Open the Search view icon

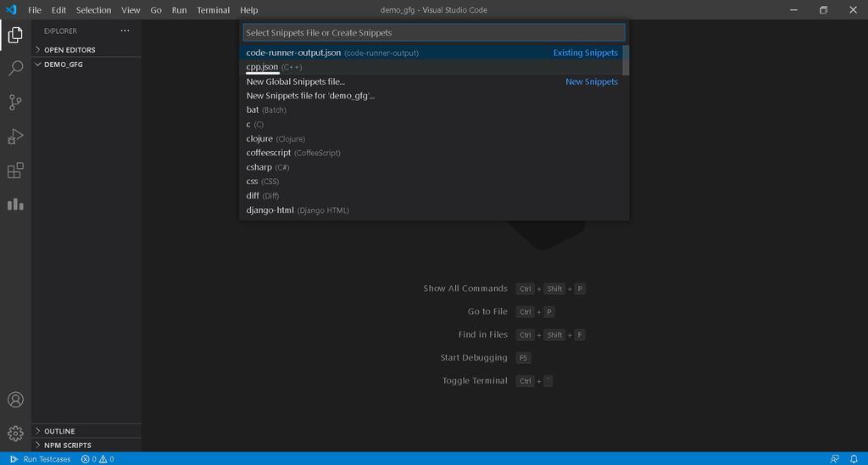[x=15, y=68]
